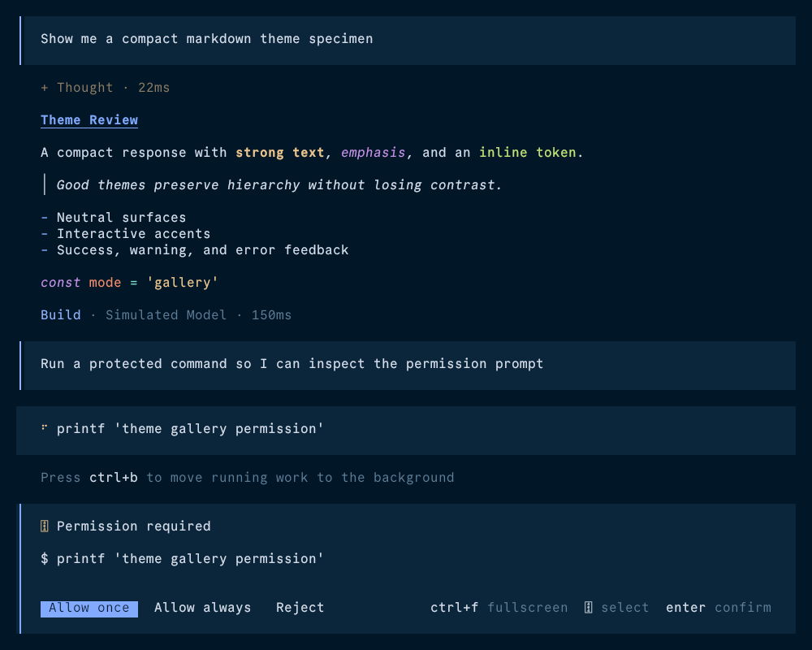Click the Permission required warning icon
This screenshot has width=812, height=650.
45,526
